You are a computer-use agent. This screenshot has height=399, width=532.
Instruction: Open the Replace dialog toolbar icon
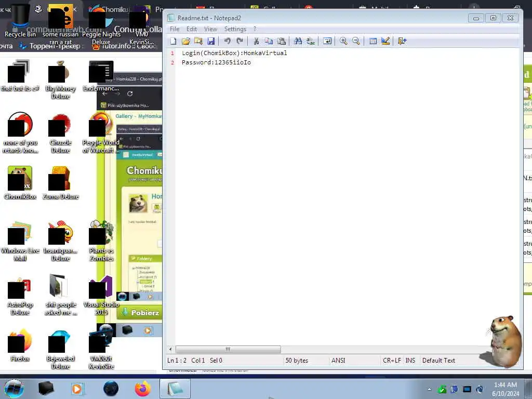click(x=311, y=42)
